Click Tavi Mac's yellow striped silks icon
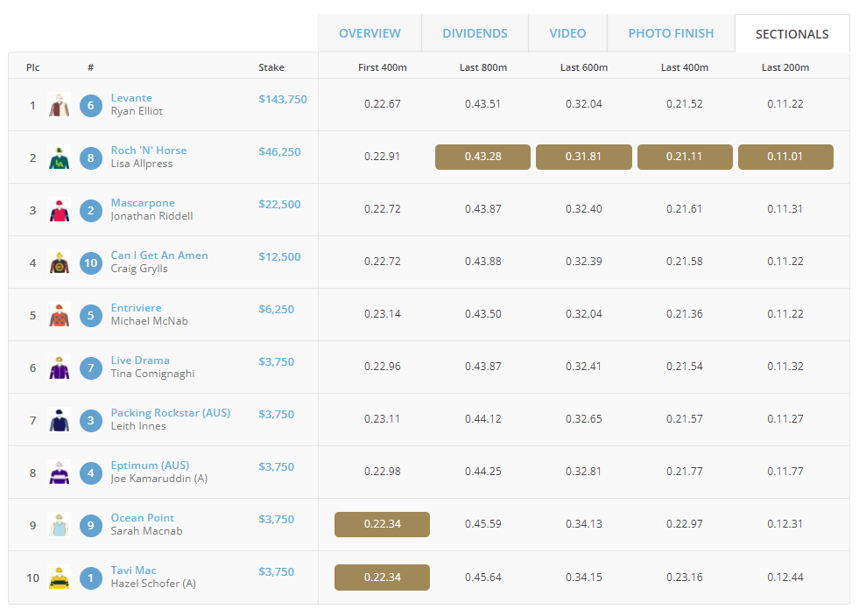This screenshot has height=616, width=866. pos(59,577)
